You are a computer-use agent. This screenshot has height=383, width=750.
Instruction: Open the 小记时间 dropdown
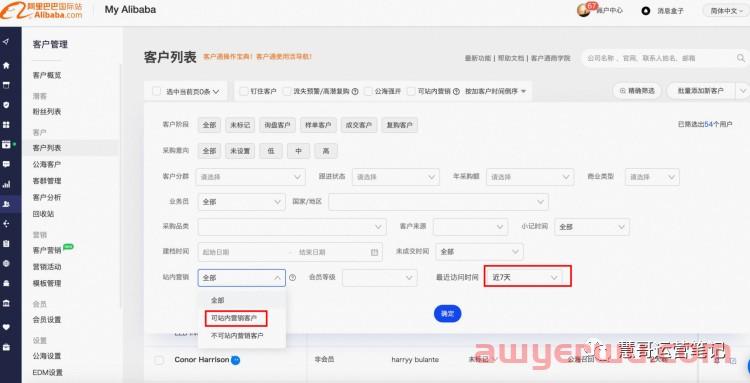point(592,227)
